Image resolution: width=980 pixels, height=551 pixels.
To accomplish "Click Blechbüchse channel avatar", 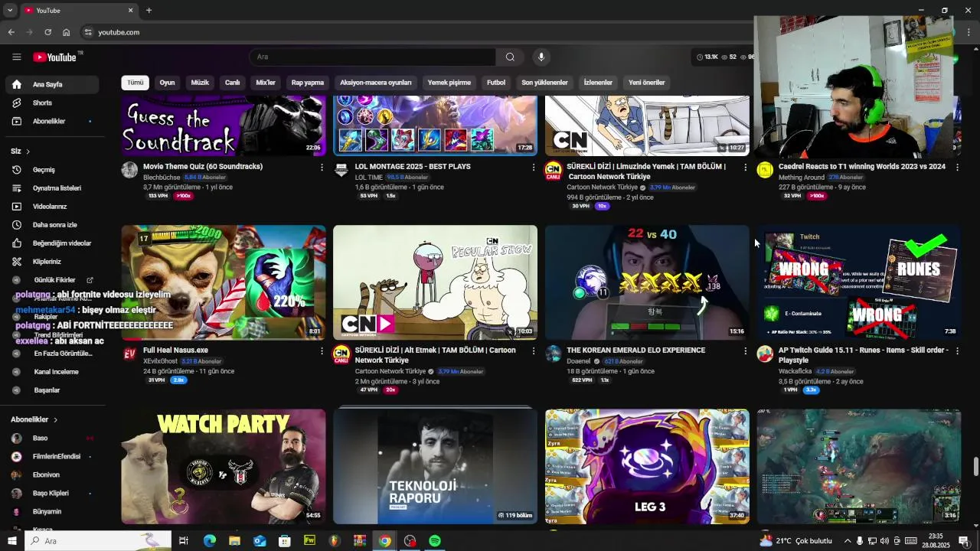I will coord(129,170).
